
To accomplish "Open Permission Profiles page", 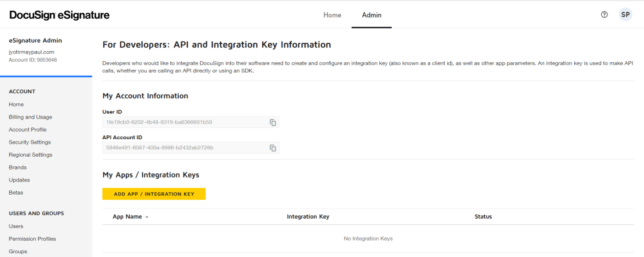I will click(x=32, y=239).
